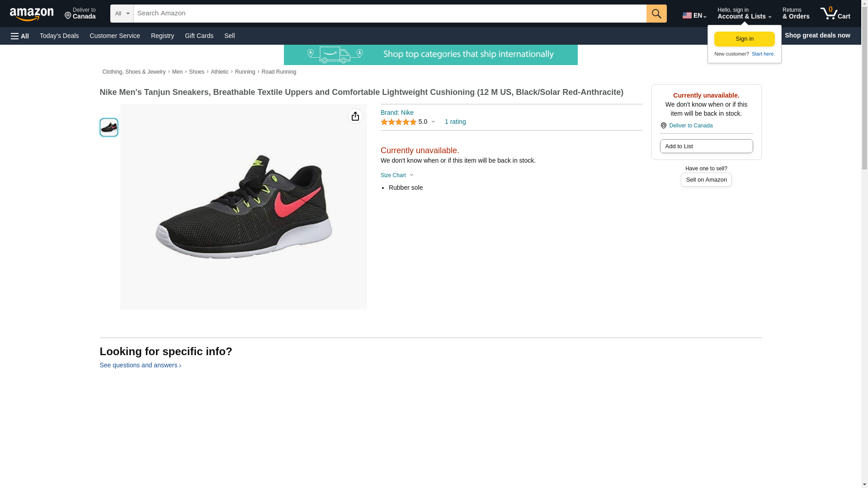
Task: Click the magnifying glass search button
Action: tap(656, 14)
